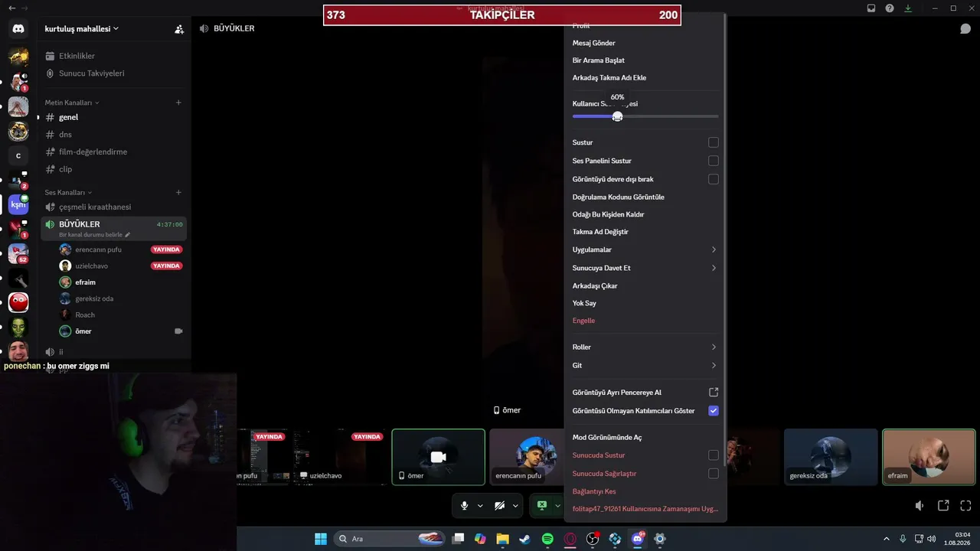Open Spotify from the taskbar
The image size is (980, 551).
point(547,539)
